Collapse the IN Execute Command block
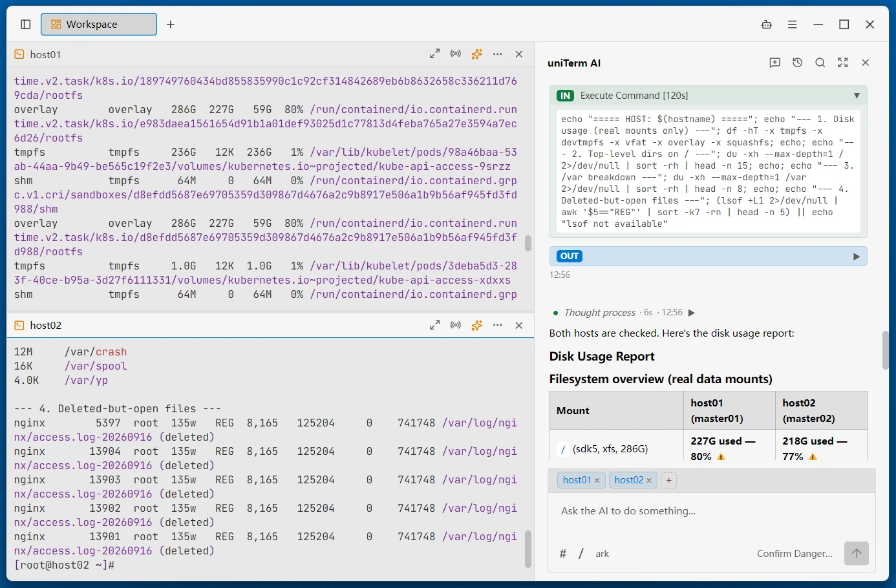 [x=857, y=96]
